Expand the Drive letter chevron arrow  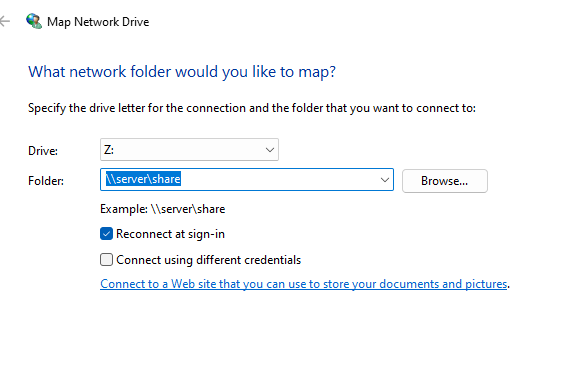click(x=270, y=150)
